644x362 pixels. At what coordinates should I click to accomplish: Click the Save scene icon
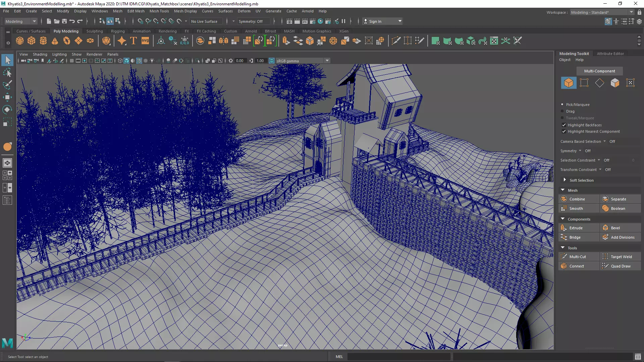point(64,21)
